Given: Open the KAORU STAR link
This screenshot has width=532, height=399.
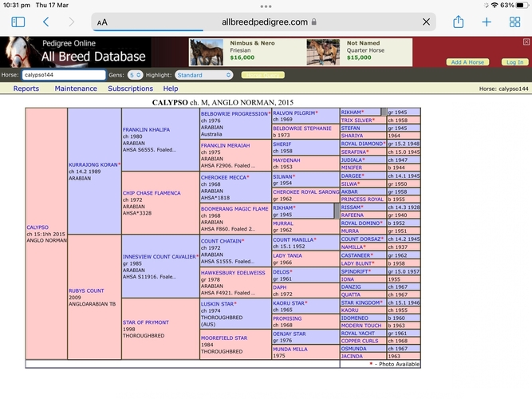Looking at the screenshot, I should 289,303.
